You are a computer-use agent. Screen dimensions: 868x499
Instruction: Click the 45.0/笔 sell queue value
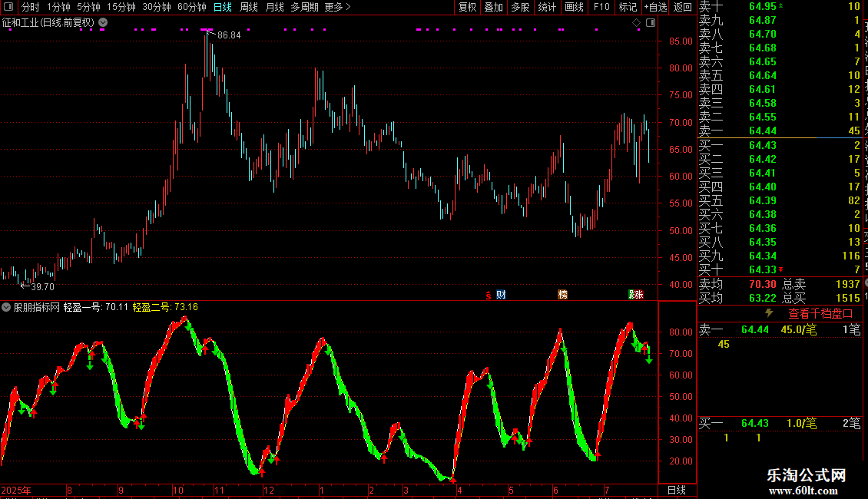798,330
